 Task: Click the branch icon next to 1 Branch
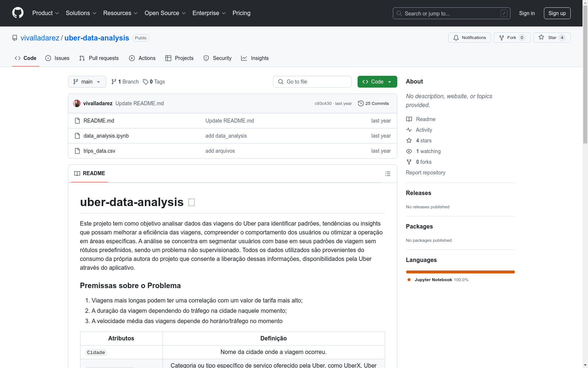pos(114,82)
